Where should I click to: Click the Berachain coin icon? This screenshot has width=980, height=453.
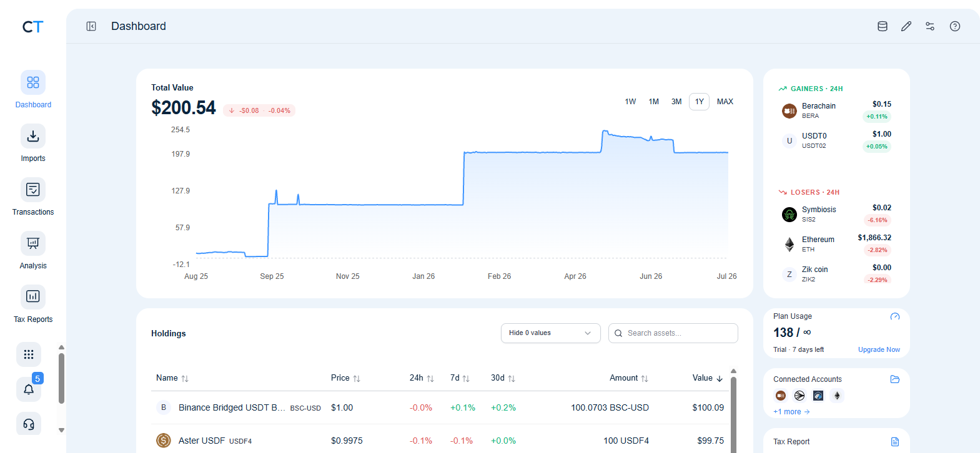coord(789,111)
